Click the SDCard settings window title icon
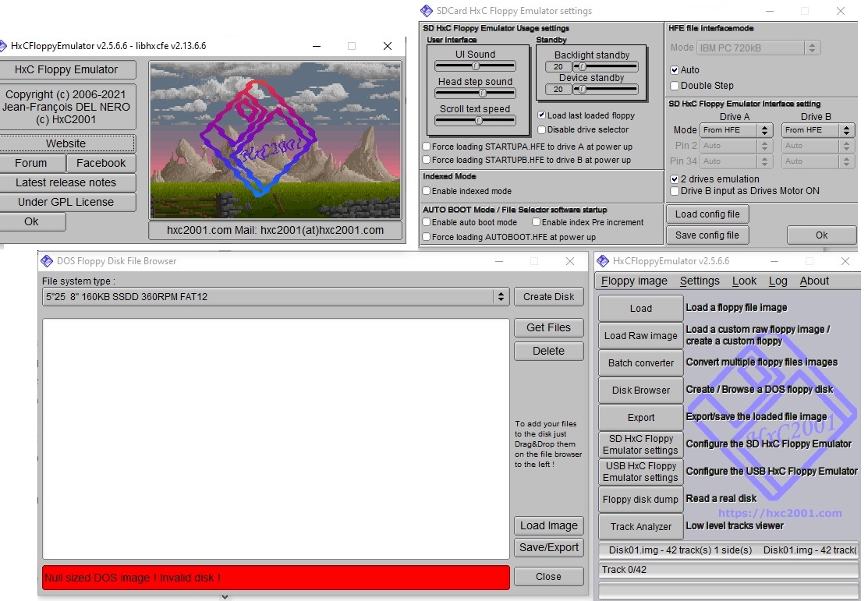Screen dimensions: 868x601 (x=427, y=10)
